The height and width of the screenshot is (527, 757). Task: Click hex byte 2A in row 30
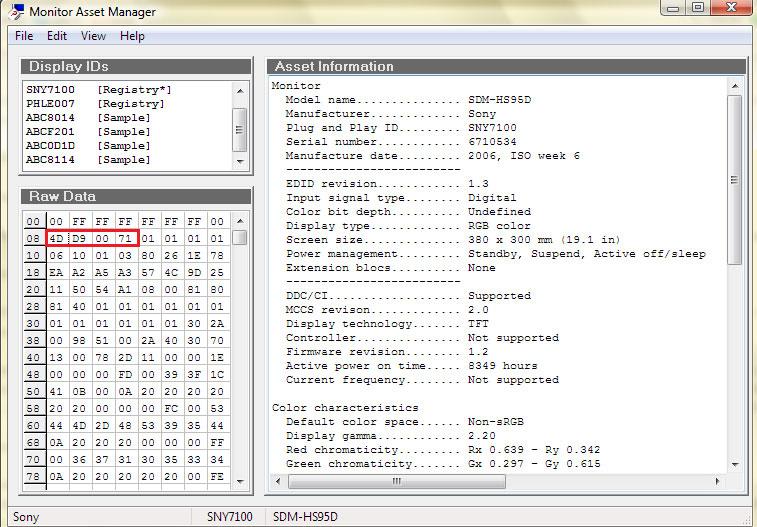coord(217,324)
